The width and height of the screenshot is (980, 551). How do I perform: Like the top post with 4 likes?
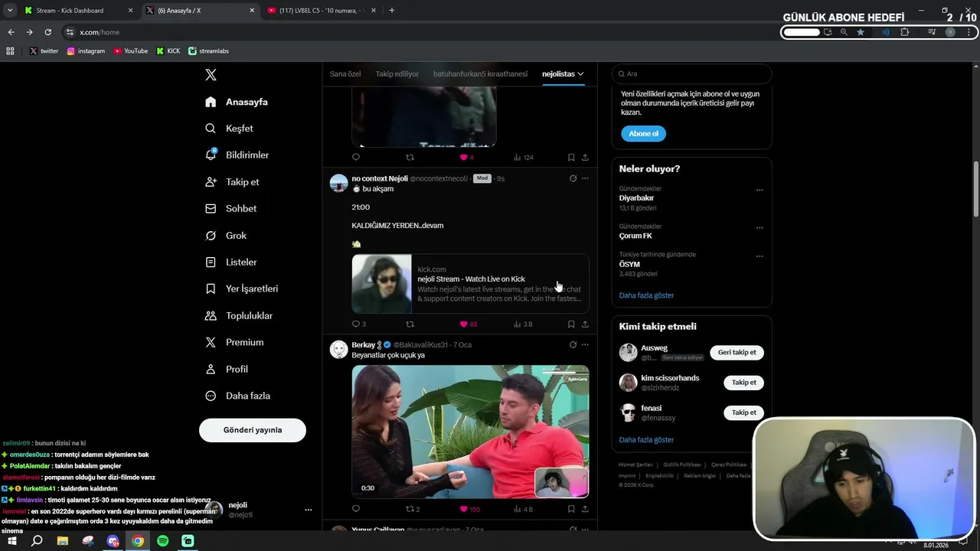pos(464,157)
